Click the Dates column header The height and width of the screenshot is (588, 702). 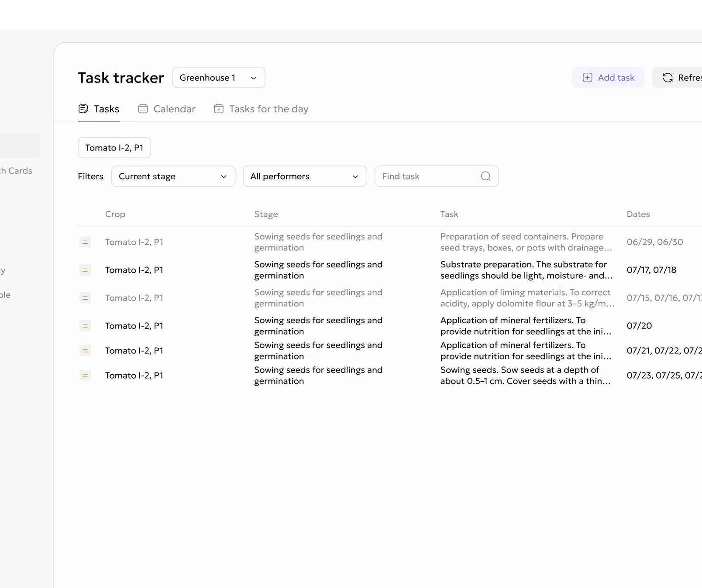click(x=638, y=214)
